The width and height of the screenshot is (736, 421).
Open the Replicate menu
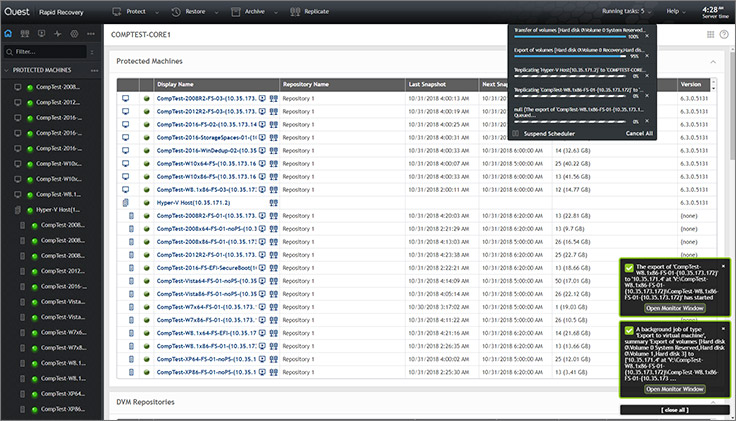pyautogui.click(x=316, y=12)
